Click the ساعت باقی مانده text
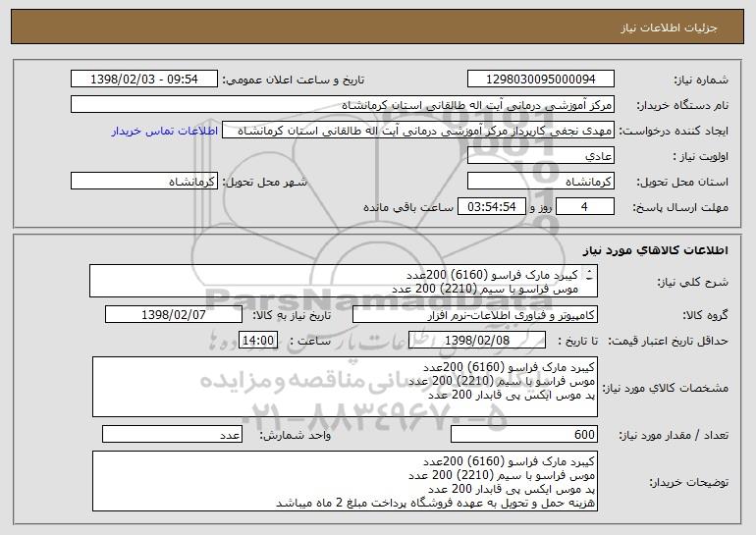Image resolution: width=756 pixels, height=535 pixels. click(x=408, y=207)
